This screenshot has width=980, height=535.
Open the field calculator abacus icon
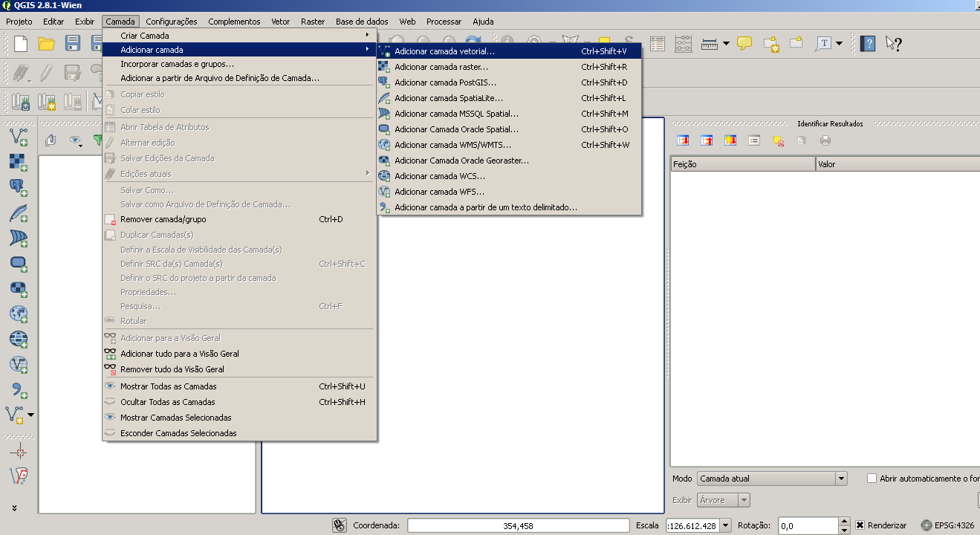point(684,44)
